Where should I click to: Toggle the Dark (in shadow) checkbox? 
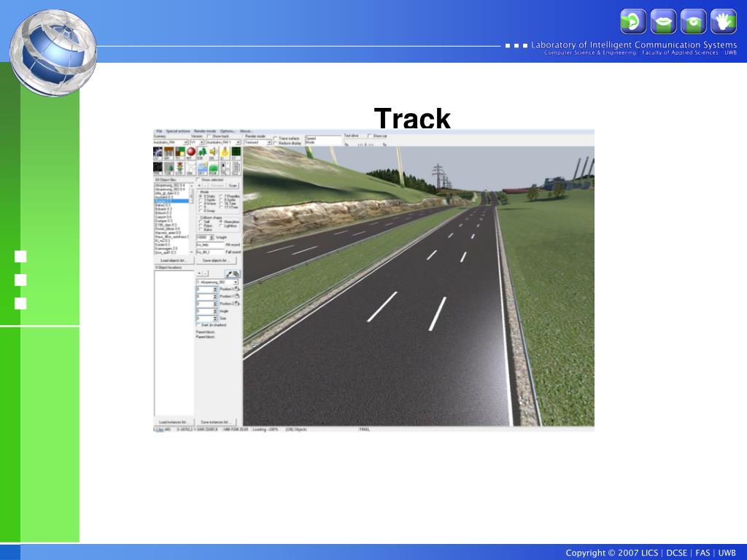pyautogui.click(x=198, y=324)
